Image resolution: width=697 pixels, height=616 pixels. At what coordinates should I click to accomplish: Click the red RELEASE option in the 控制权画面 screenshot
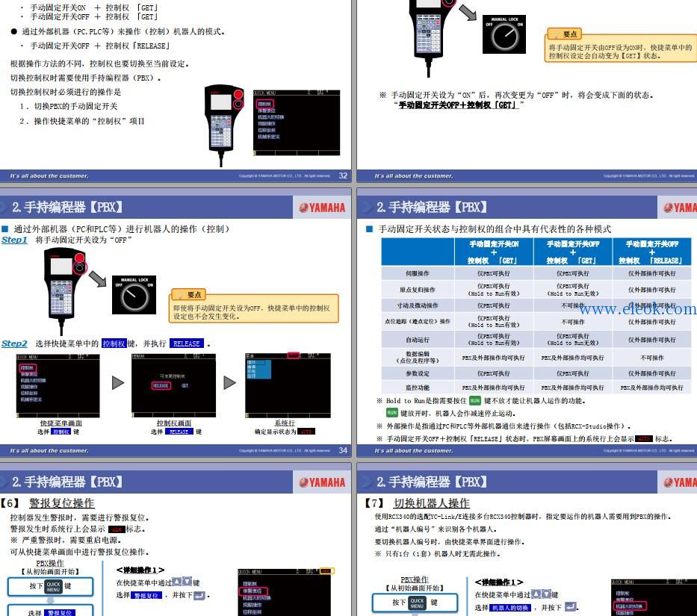click(x=161, y=386)
